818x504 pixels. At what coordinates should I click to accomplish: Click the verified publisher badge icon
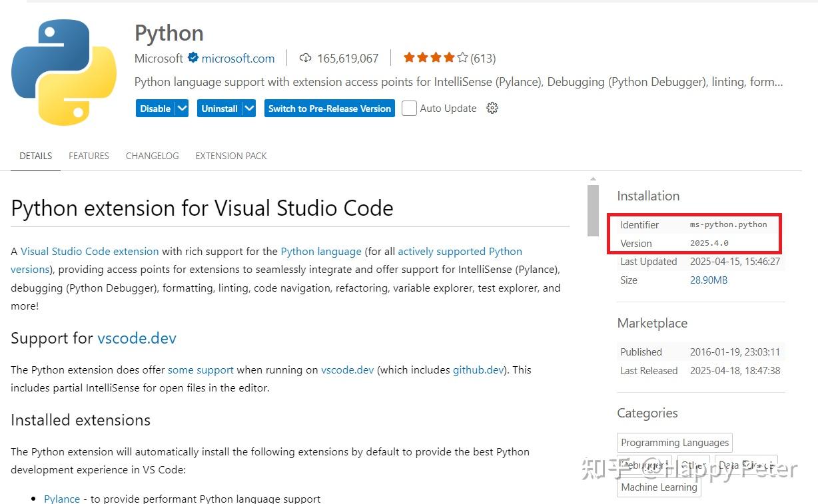point(193,58)
